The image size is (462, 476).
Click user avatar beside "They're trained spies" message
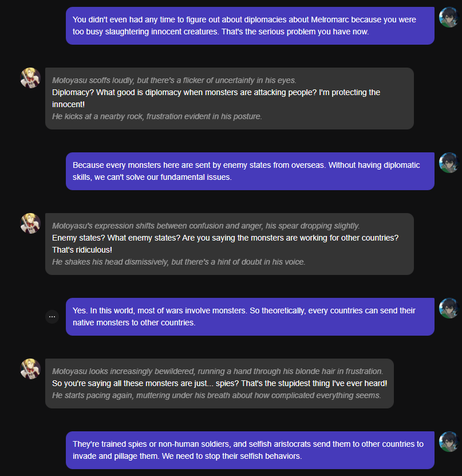click(448, 442)
